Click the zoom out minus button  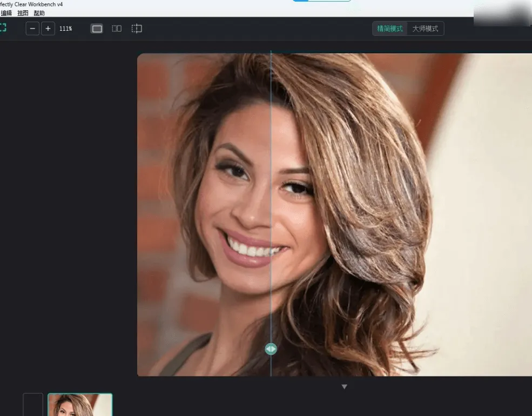pyautogui.click(x=32, y=29)
